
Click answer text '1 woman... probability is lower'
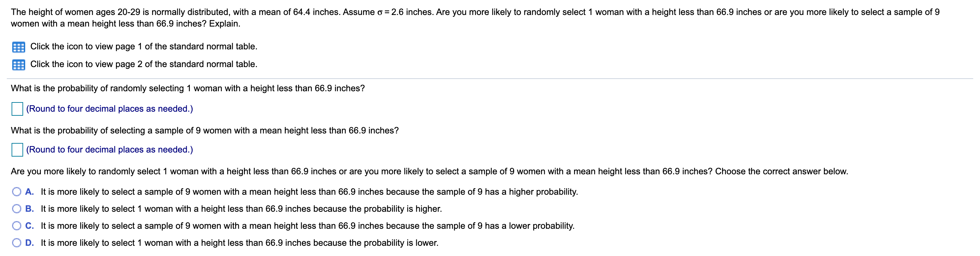(x=240, y=243)
